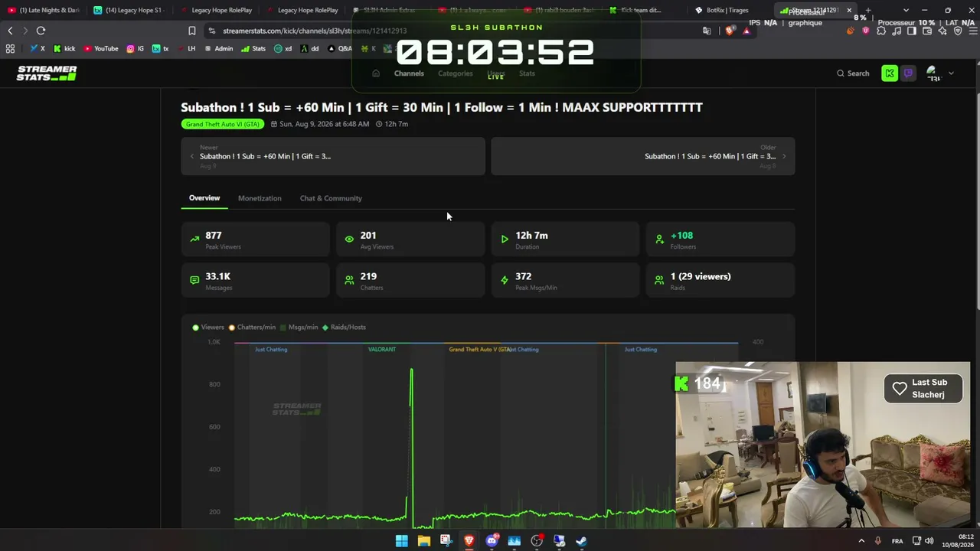This screenshot has height=551, width=980.
Task: Open the FRA language switcher in taskbar
Action: [x=897, y=541]
